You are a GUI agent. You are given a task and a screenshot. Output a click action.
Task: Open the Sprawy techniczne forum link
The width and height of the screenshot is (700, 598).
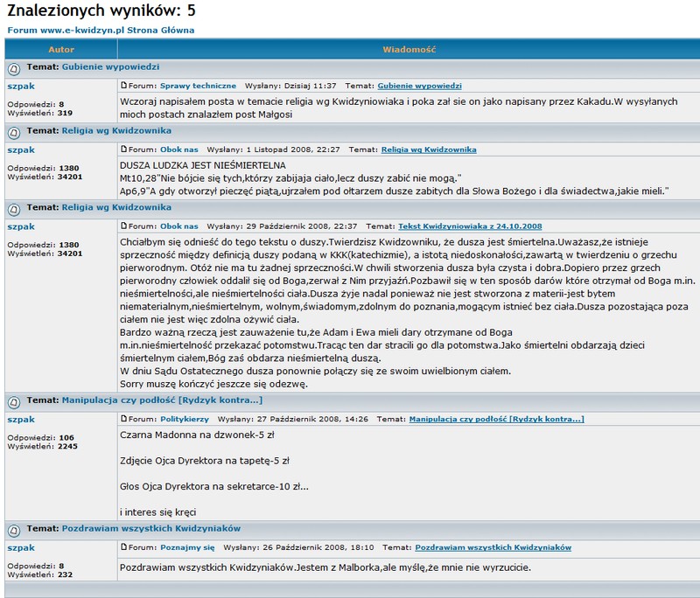click(198, 87)
